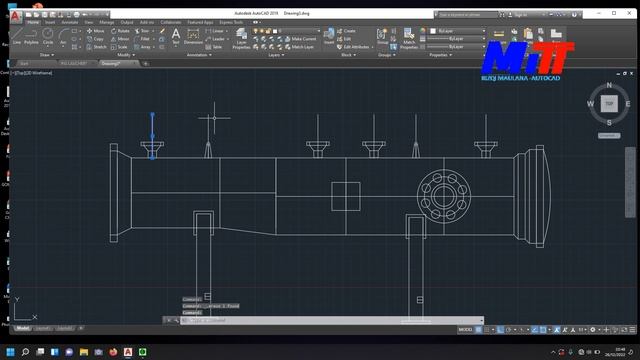Click the search keyword input field
Viewport: 640px width, 360px height.
point(467,15)
